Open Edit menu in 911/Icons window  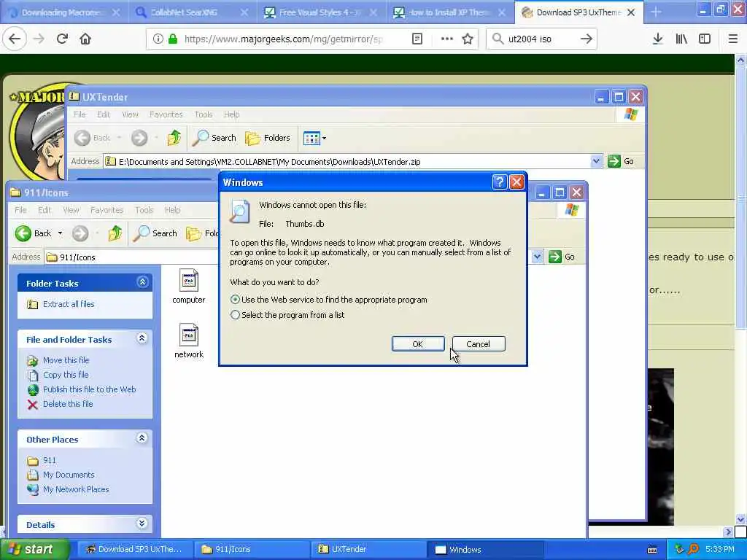pos(44,210)
